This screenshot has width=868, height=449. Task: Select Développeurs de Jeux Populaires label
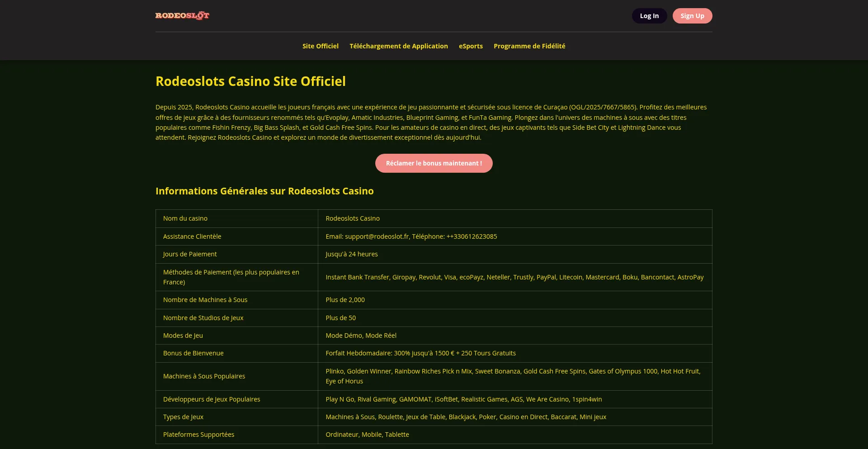(237, 399)
